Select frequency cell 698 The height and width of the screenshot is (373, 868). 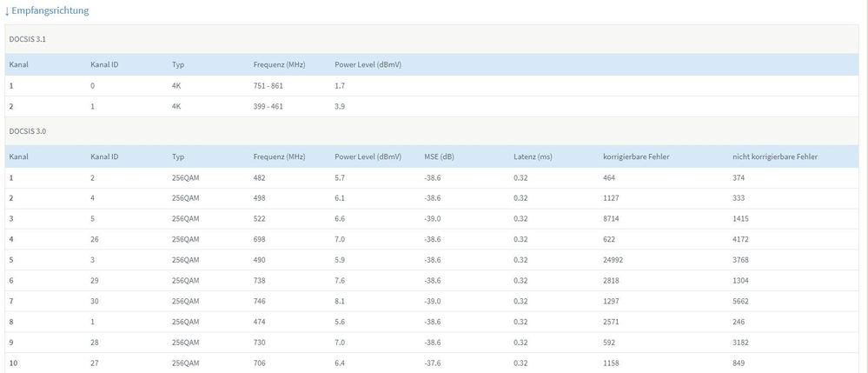coord(260,239)
